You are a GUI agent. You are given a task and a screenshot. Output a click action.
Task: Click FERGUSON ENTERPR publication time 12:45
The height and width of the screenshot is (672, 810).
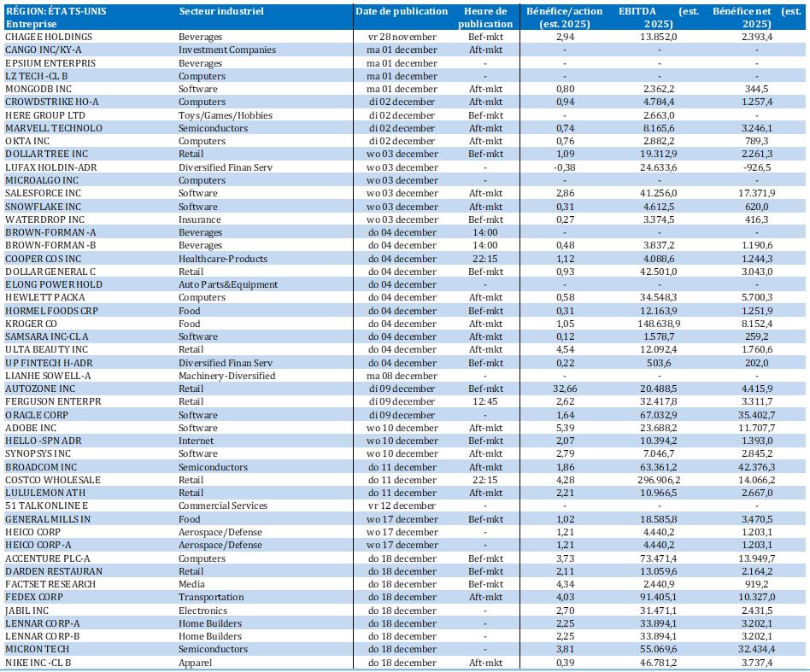click(484, 402)
